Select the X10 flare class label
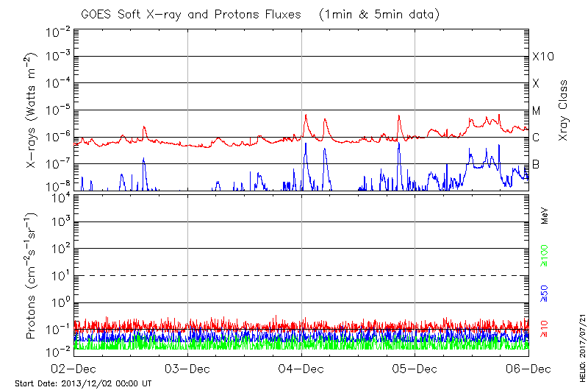Image resolution: width=588 pixels, height=390 pixels. coord(541,57)
